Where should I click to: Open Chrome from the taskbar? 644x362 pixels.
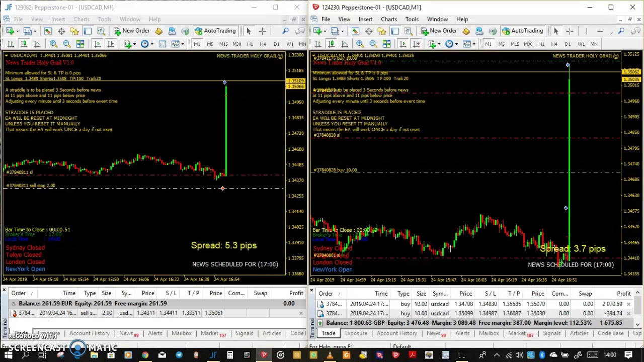coord(145,355)
